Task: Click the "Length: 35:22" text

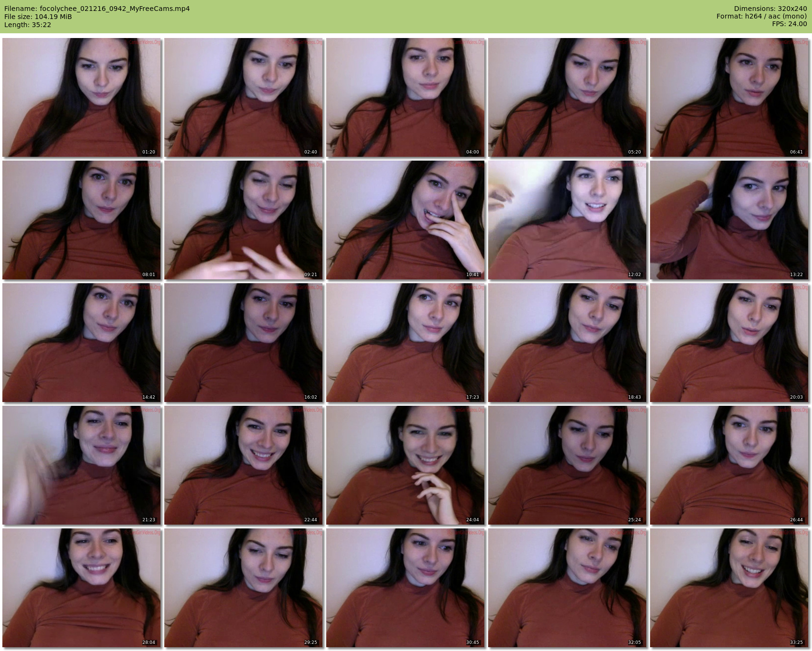Action: click(28, 25)
